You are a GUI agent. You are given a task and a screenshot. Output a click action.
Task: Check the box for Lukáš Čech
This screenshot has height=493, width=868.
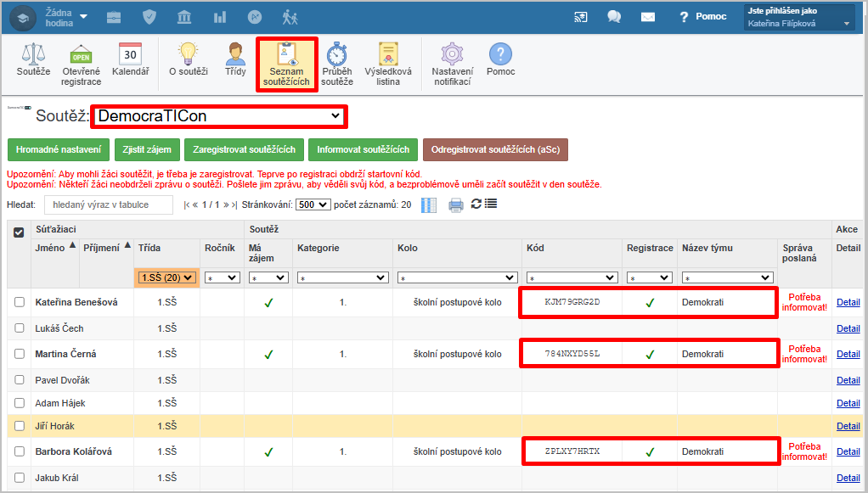20,328
